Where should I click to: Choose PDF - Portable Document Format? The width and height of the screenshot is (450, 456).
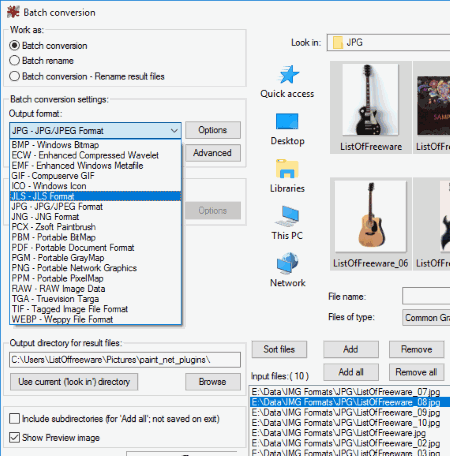point(95,248)
